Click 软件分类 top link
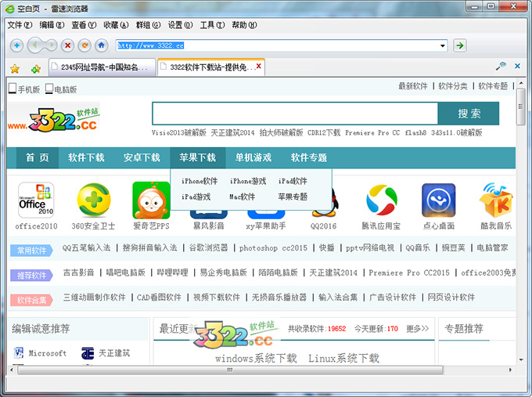The image size is (532, 397). point(453,86)
